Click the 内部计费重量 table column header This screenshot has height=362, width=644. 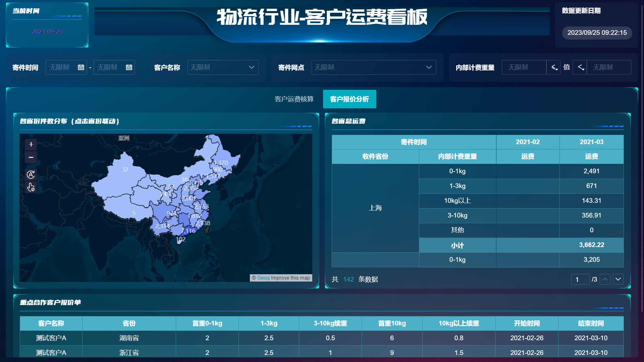[x=458, y=157]
